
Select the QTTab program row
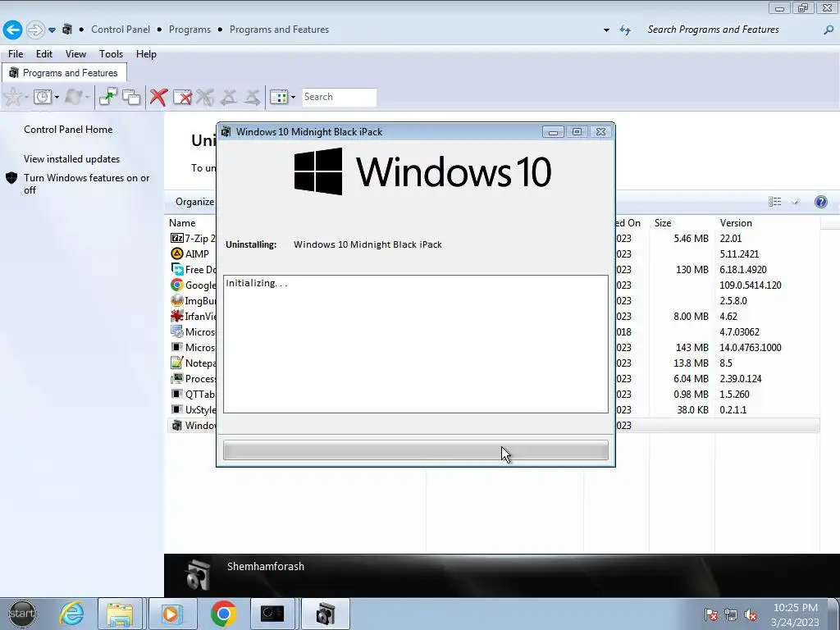coord(494,395)
